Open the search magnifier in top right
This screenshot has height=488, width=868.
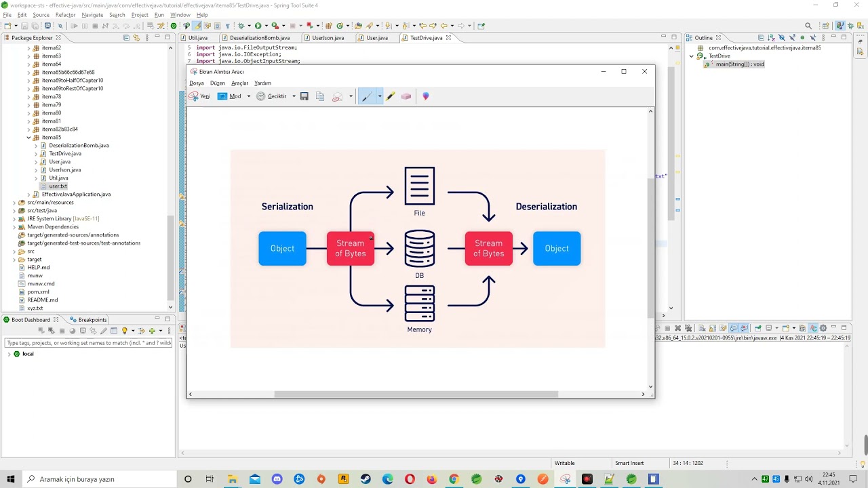coord(808,26)
